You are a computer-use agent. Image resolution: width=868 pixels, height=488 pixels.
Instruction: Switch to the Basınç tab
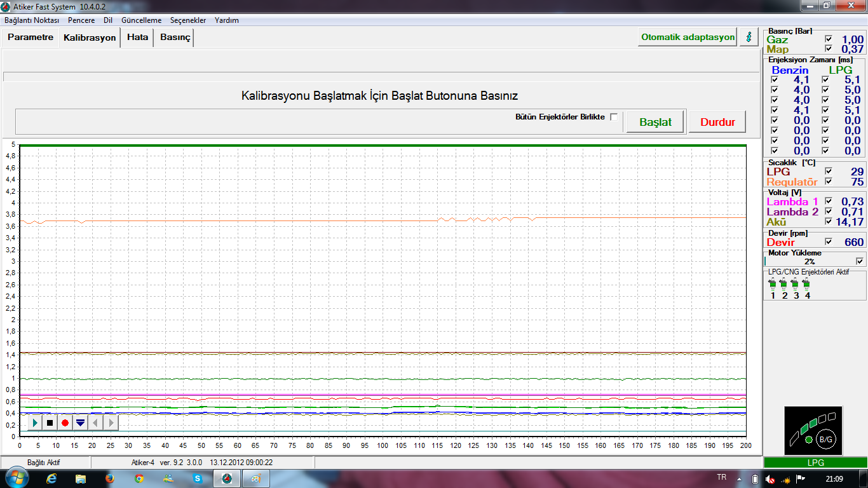[175, 37]
